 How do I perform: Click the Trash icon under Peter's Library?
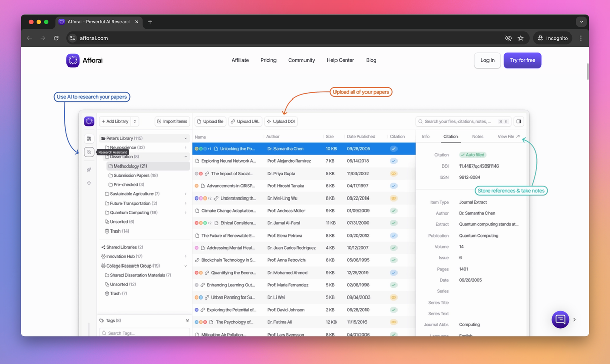pyautogui.click(x=107, y=231)
